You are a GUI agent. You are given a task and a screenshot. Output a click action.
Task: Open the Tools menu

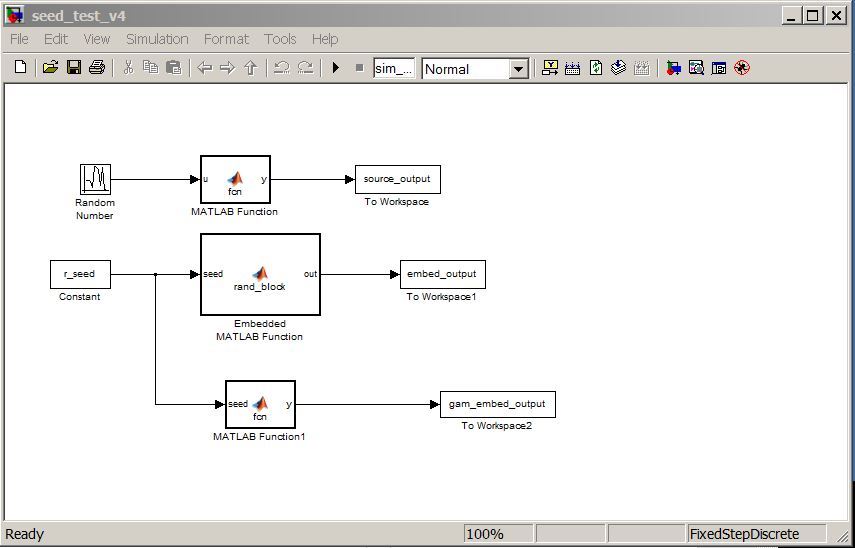tap(280, 39)
